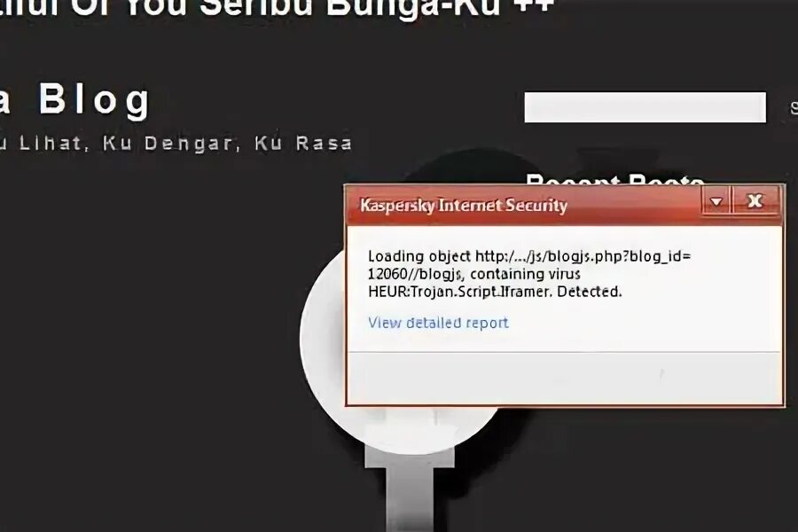Click the "12060//blogjs, containing virus" line
The height and width of the screenshot is (532, 798).
click(x=474, y=274)
